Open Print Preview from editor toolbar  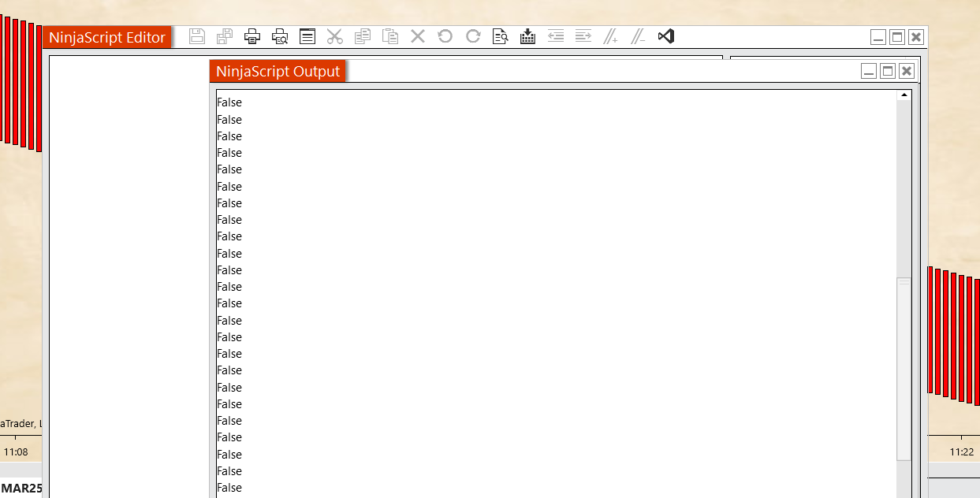[280, 36]
